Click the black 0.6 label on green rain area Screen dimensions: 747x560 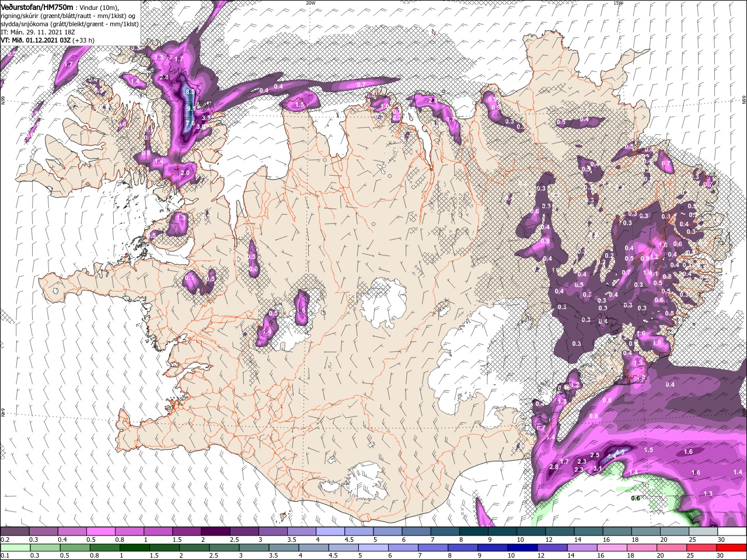[x=636, y=498]
